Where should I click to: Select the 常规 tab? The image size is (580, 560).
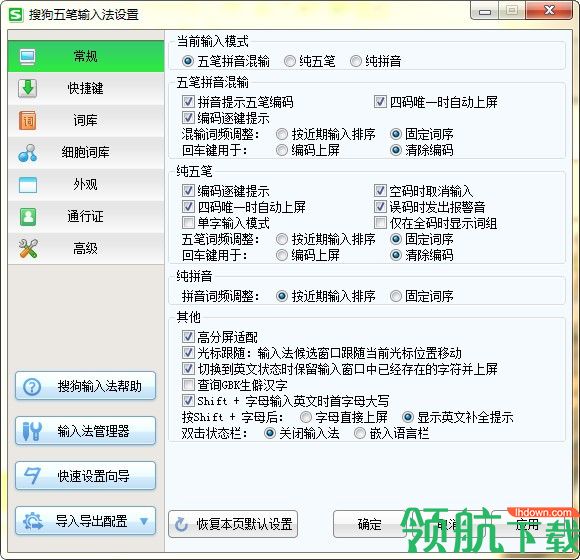coord(86,56)
